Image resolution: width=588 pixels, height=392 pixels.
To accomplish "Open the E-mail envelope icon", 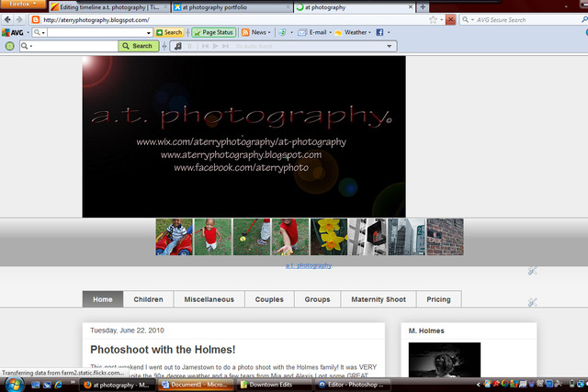I will pos(302,32).
